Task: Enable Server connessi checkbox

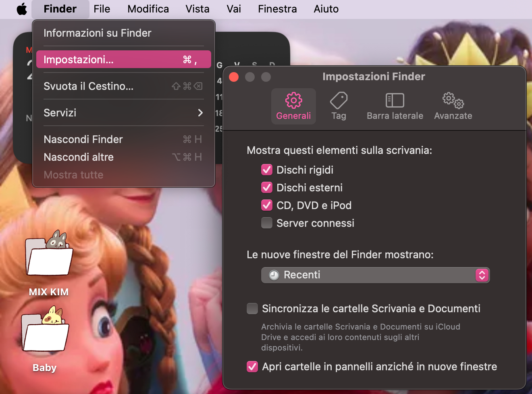Action: (267, 223)
